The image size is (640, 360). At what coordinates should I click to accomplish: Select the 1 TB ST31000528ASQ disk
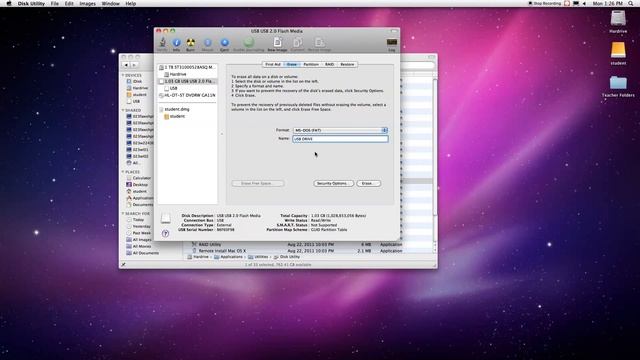coord(187,67)
